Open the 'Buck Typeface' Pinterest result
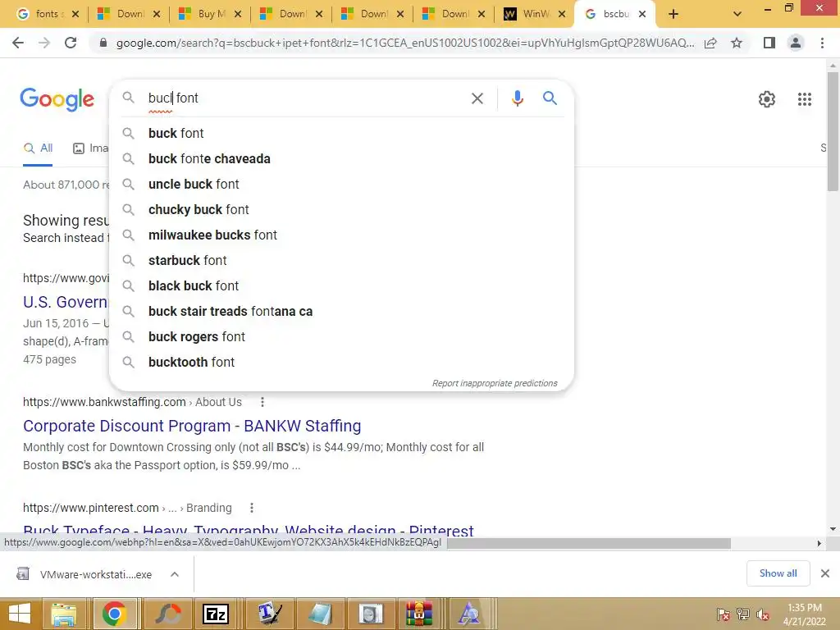The width and height of the screenshot is (840, 630). pos(248,530)
